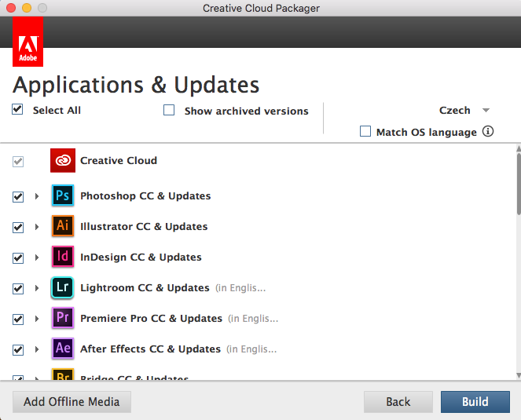
Task: Uncheck Lightroom CC & Updates checkbox
Action: point(18,289)
